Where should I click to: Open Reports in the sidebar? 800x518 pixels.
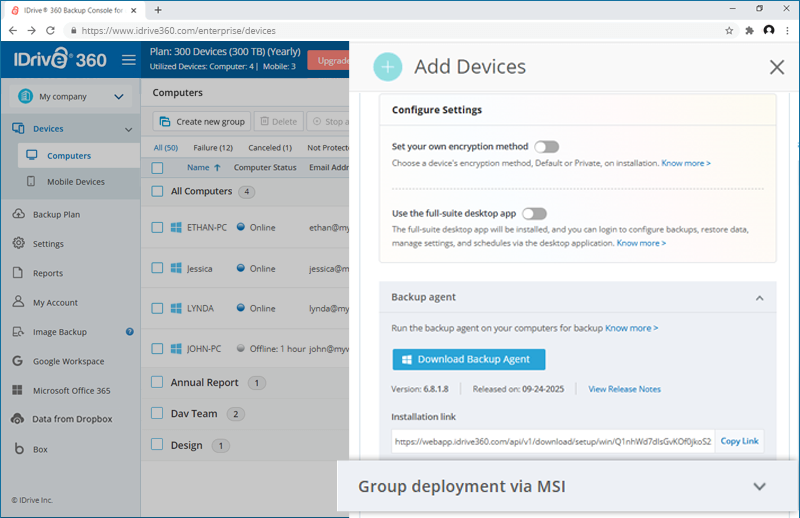[x=47, y=273]
